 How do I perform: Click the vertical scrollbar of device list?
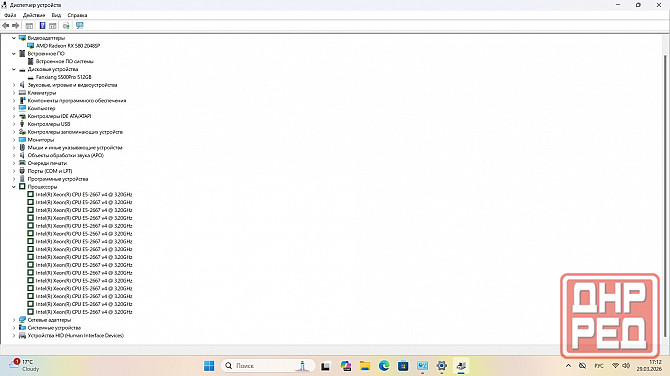(x=665, y=195)
